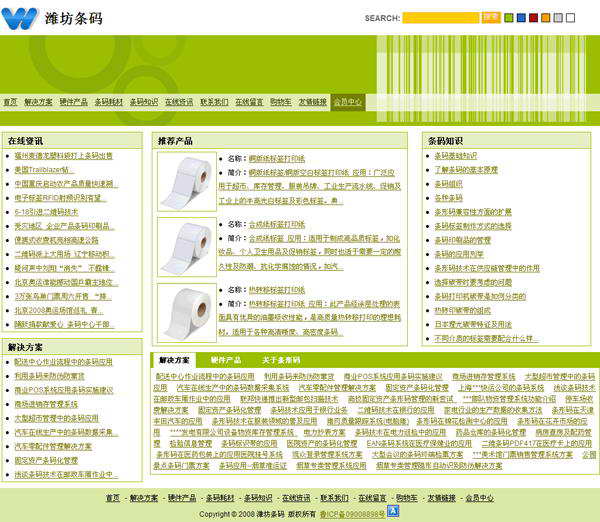This screenshot has height=522, width=600.
Task: Open news link 电子标签RFID射频识别有望
Action: [60, 198]
